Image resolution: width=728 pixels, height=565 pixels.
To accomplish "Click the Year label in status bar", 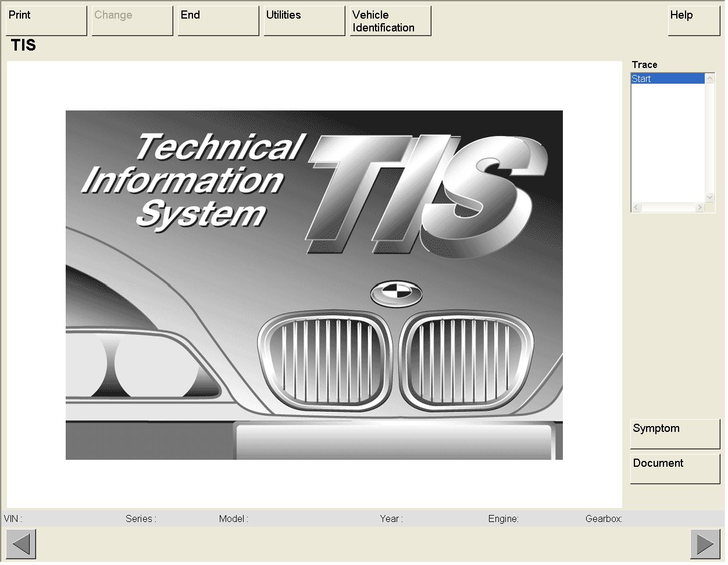I will click(391, 518).
